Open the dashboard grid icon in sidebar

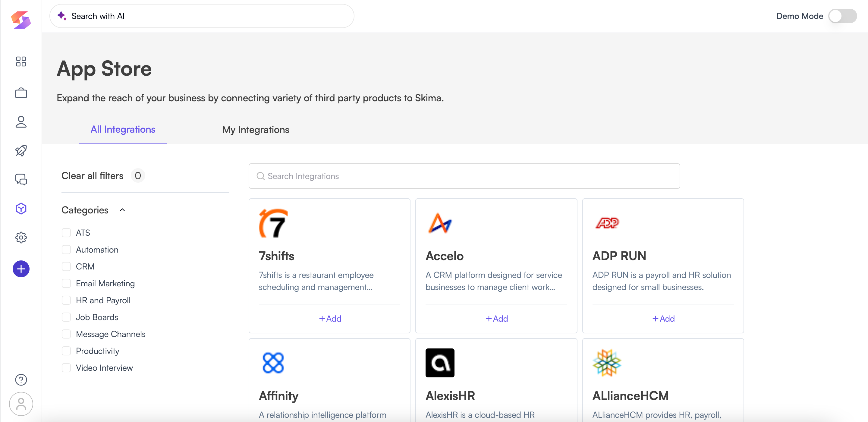[x=21, y=61]
